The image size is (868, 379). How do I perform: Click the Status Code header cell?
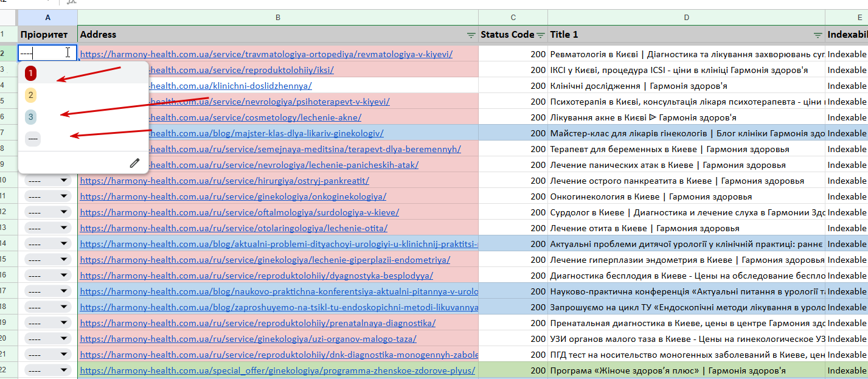(513, 35)
